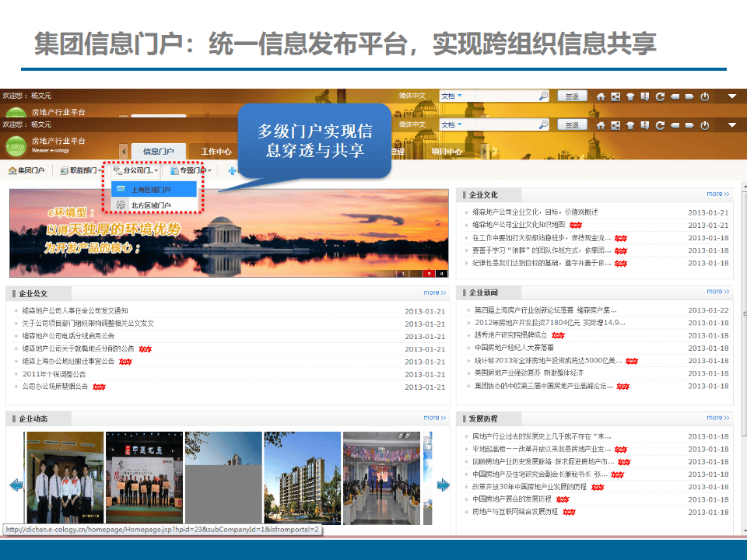This screenshot has width=747, height=560.
Task: Expand the 专题门户 dropdown
Action: (x=191, y=170)
